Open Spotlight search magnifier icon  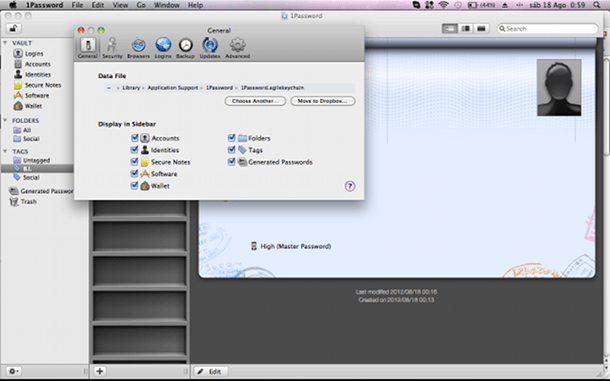tap(596, 5)
